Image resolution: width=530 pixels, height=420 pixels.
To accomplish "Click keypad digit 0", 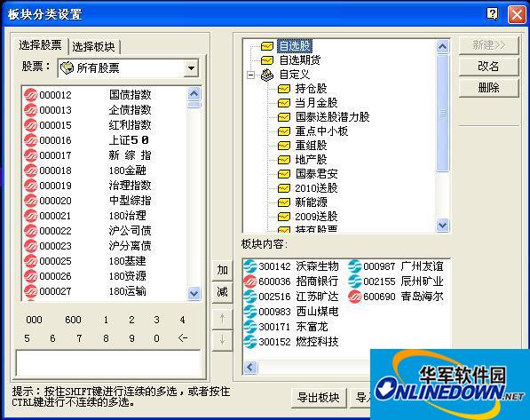I will point(156,338).
